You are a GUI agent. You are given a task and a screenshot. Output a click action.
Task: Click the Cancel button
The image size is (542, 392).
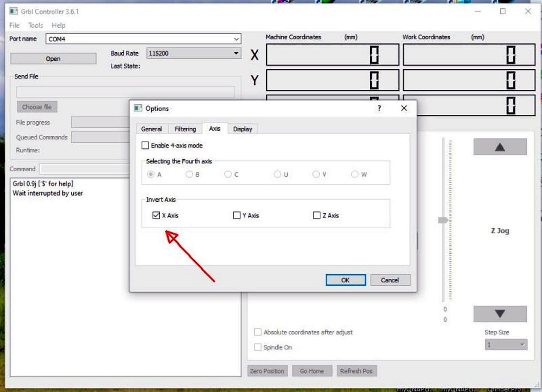390,280
